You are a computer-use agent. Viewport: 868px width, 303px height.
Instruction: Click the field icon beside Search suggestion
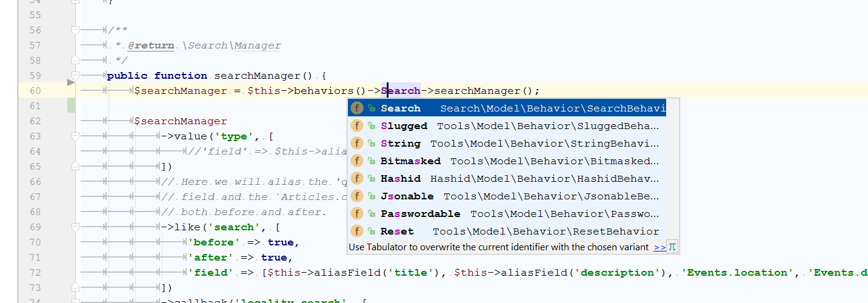pyautogui.click(x=357, y=108)
